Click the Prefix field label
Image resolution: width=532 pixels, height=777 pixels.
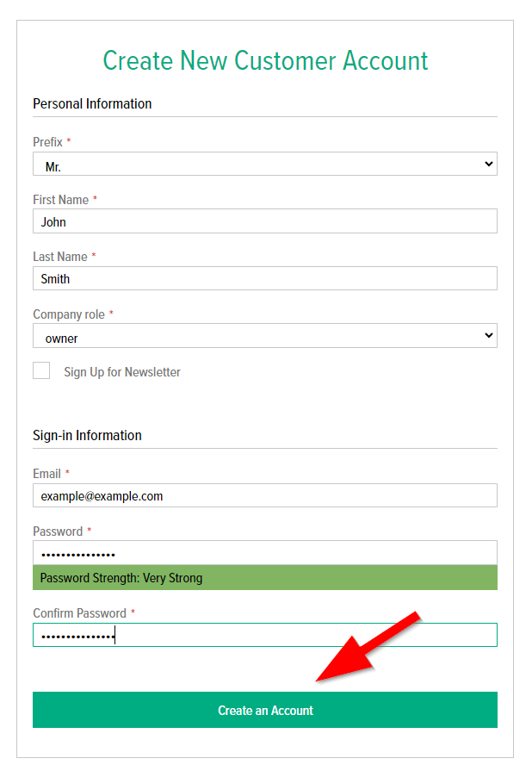47,142
